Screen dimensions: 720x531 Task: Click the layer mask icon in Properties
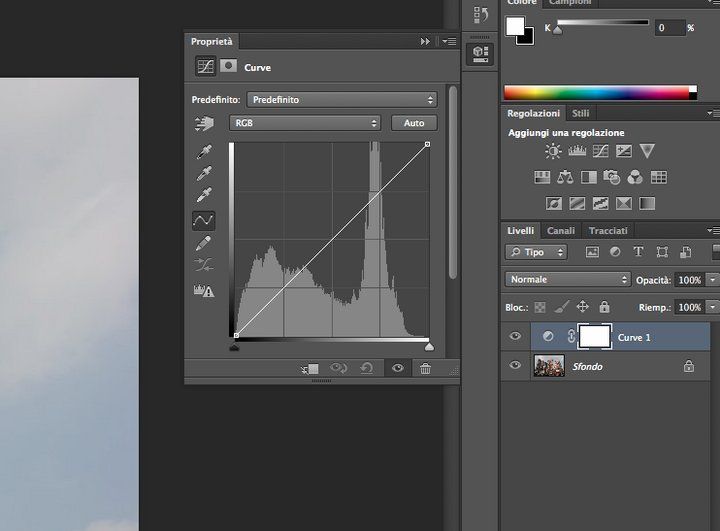(228, 66)
